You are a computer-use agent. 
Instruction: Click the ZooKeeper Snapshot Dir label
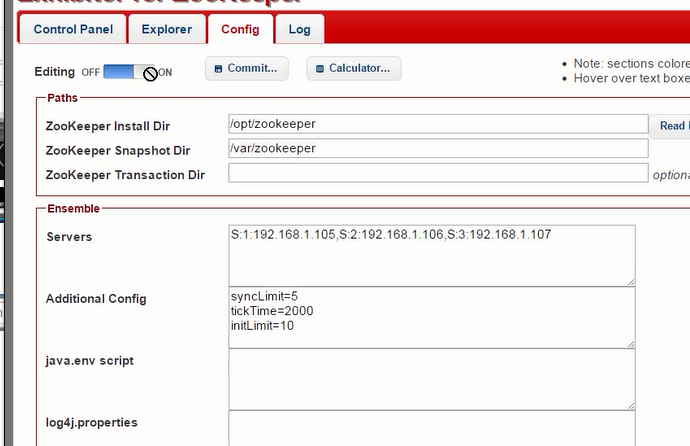click(x=118, y=150)
